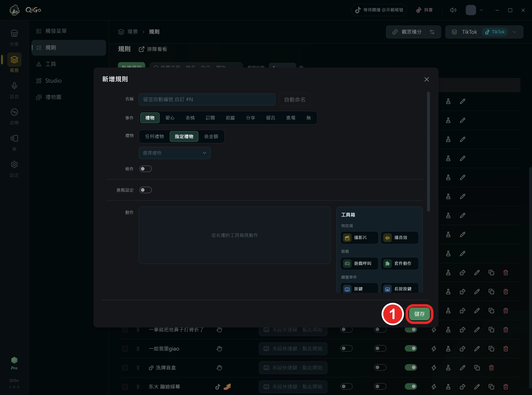Add the 按鍵 keyboard action from toolbox

(x=359, y=288)
